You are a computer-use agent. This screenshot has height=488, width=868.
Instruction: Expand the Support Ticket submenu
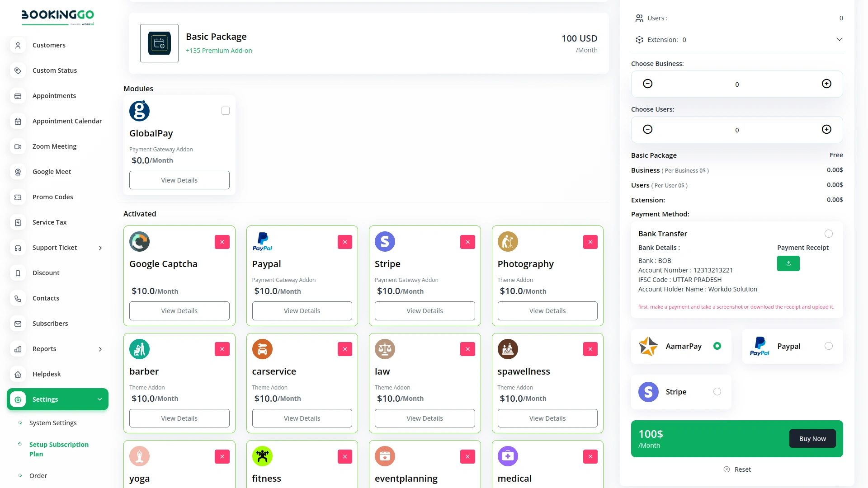point(99,248)
